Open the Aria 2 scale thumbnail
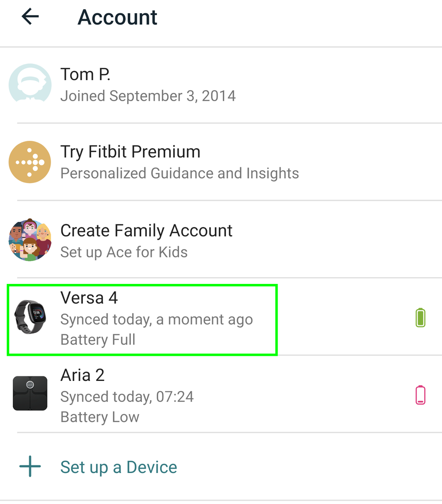Screen dimensions: 442x504 [30, 394]
